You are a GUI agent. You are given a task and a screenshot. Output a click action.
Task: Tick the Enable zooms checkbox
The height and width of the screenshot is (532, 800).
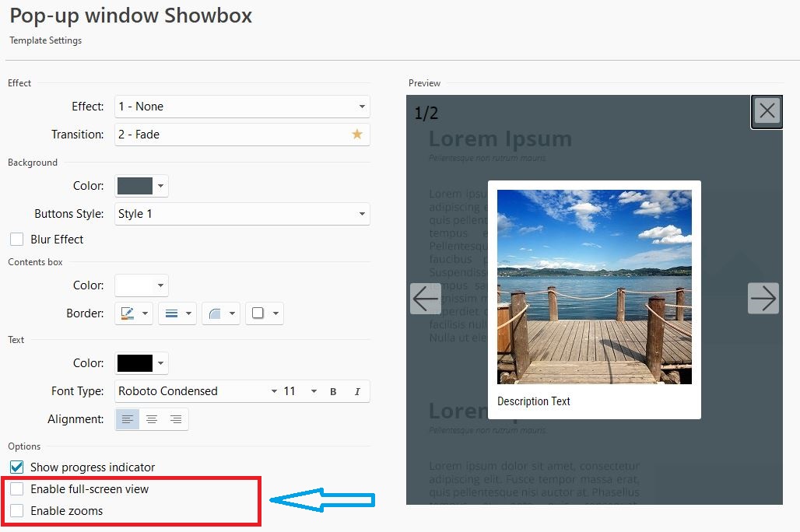click(x=16, y=511)
